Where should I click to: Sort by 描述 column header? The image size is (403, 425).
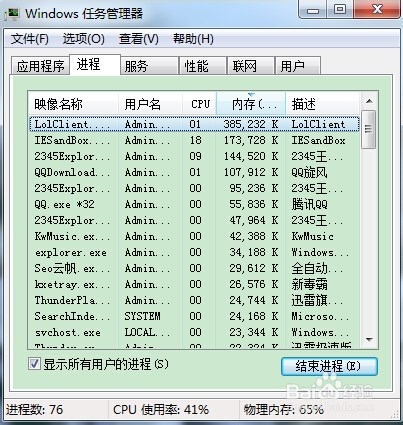click(x=323, y=104)
